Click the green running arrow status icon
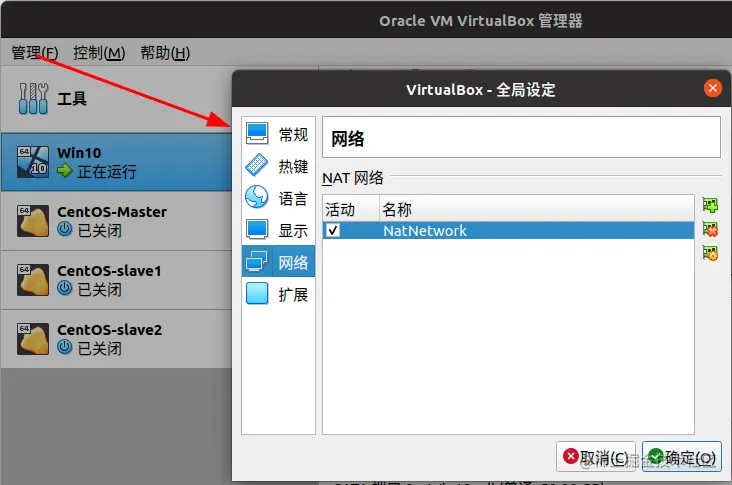The width and height of the screenshot is (732, 485). (65, 171)
